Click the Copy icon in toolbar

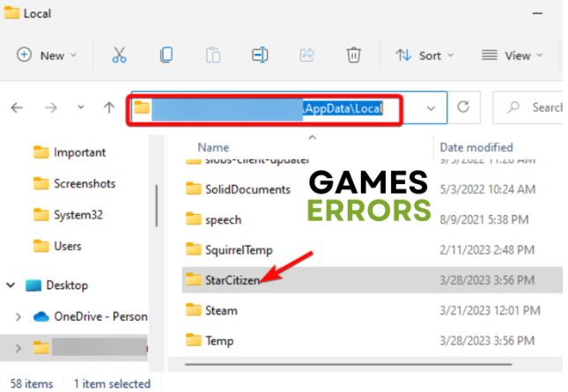coord(166,55)
